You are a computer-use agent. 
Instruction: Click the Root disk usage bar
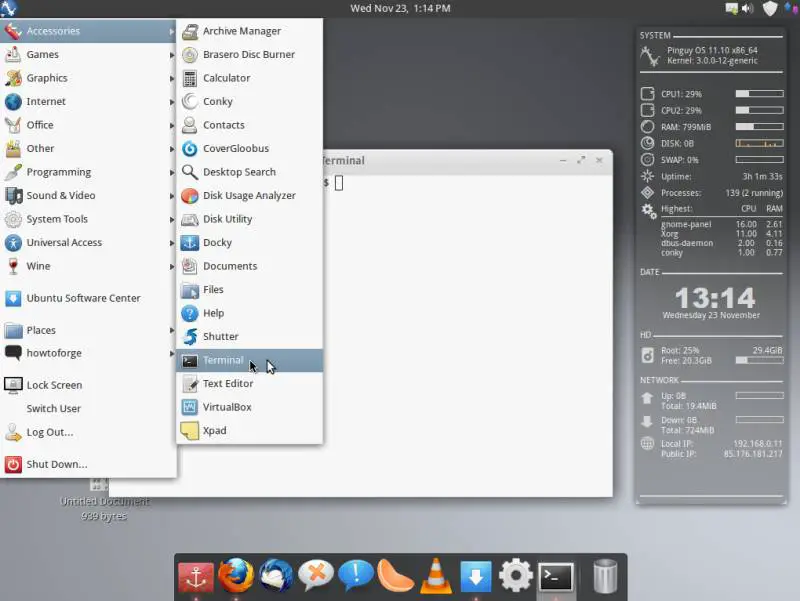759,360
